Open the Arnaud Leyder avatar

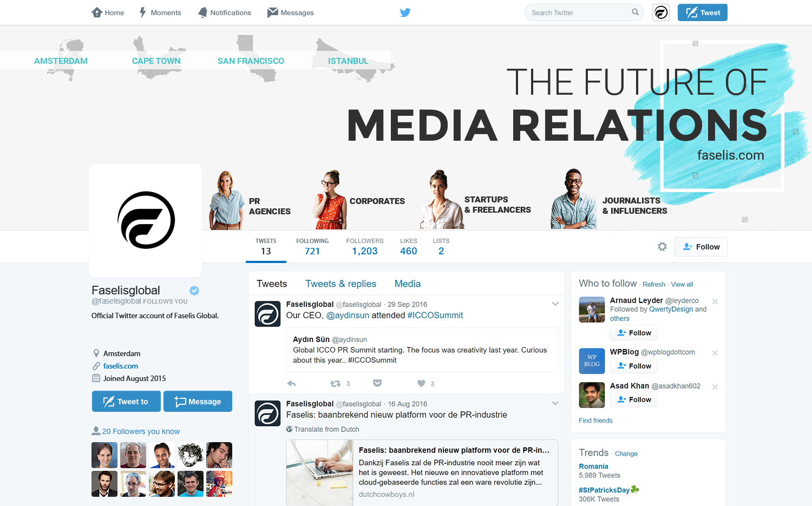pyautogui.click(x=592, y=310)
